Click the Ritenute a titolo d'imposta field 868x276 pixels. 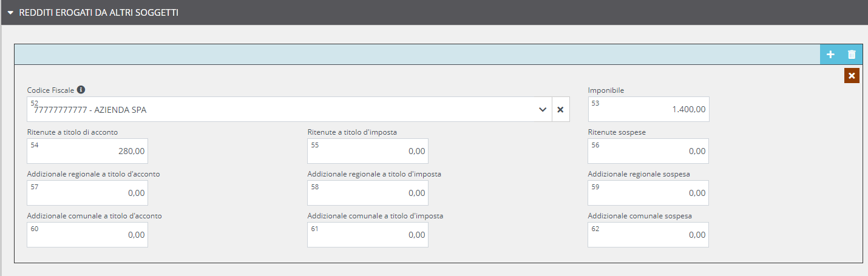click(368, 152)
